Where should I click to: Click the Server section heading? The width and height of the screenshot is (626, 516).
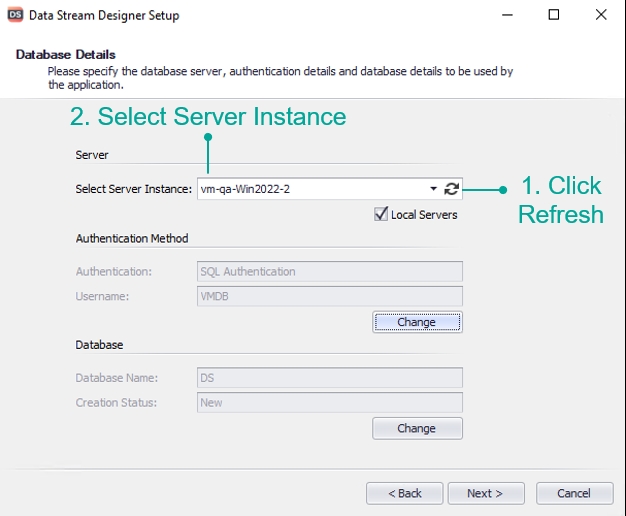tap(92, 155)
